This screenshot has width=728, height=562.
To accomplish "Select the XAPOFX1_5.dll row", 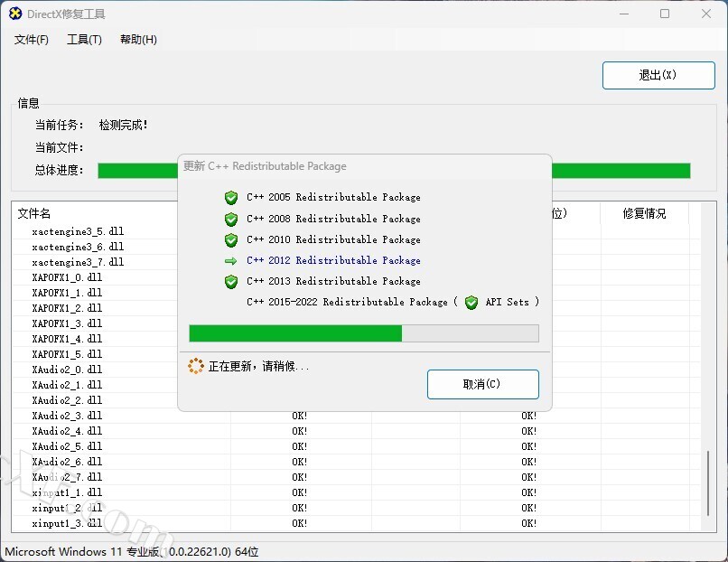I will tap(356, 354).
